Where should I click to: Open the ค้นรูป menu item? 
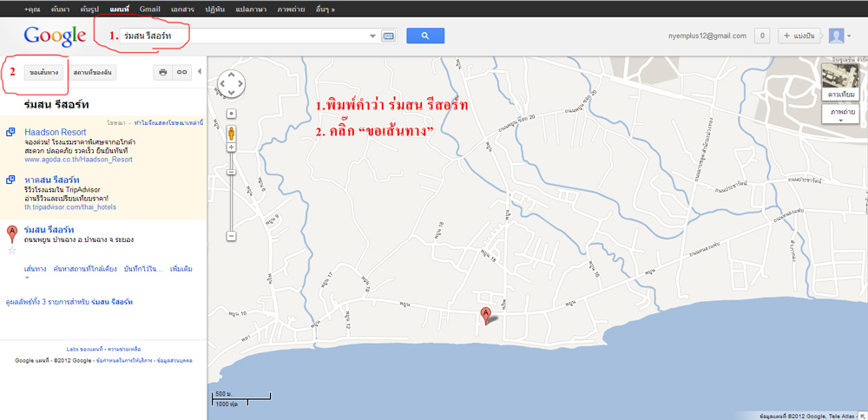point(89,10)
